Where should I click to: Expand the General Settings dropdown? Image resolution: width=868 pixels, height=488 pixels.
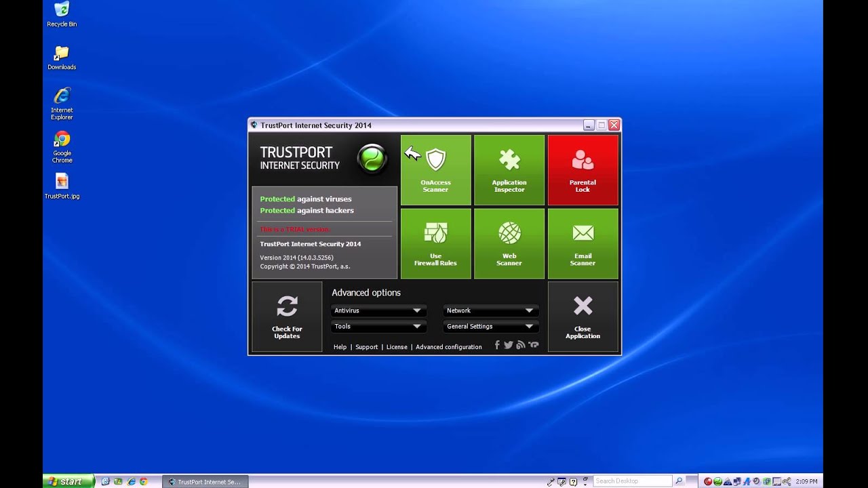click(x=491, y=326)
